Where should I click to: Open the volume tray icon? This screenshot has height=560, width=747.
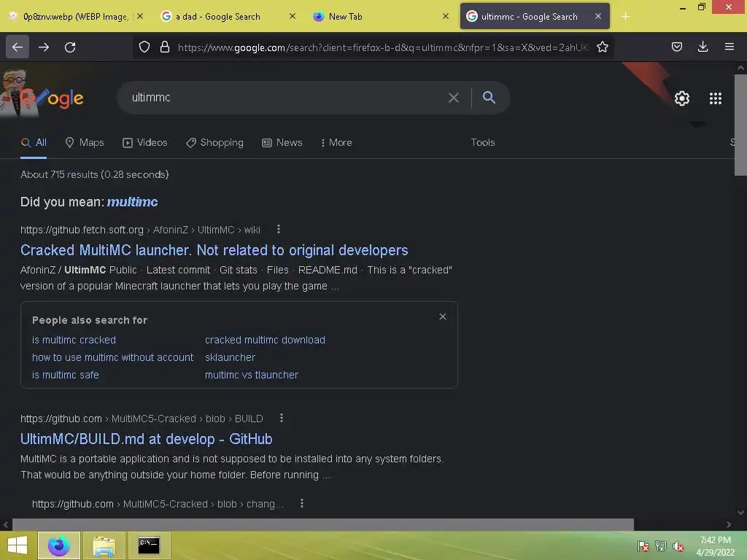(x=678, y=546)
